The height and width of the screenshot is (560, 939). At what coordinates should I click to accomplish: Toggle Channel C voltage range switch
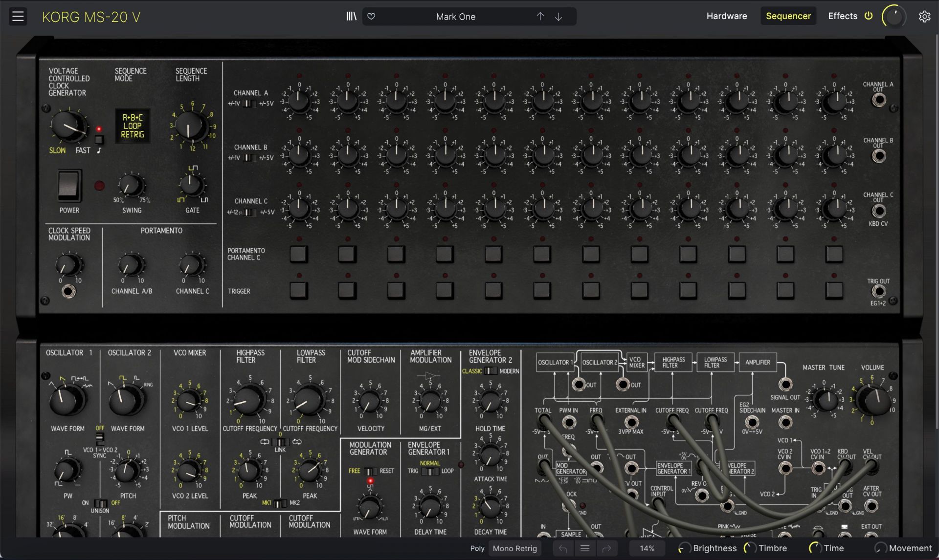point(249,212)
